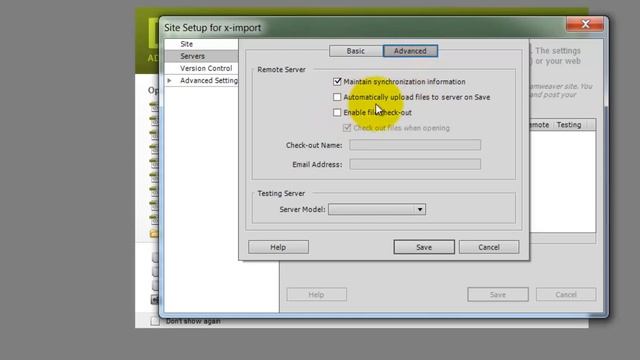Click the Email Address input field
This screenshot has width=640, height=360.
coord(415,164)
